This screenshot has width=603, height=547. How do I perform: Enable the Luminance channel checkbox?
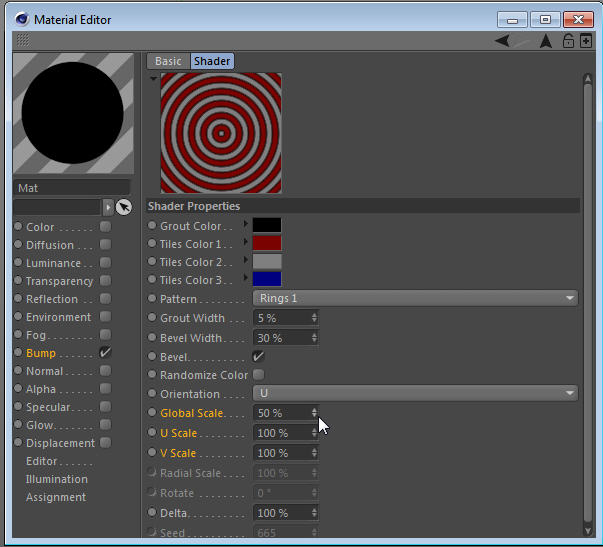(105, 263)
